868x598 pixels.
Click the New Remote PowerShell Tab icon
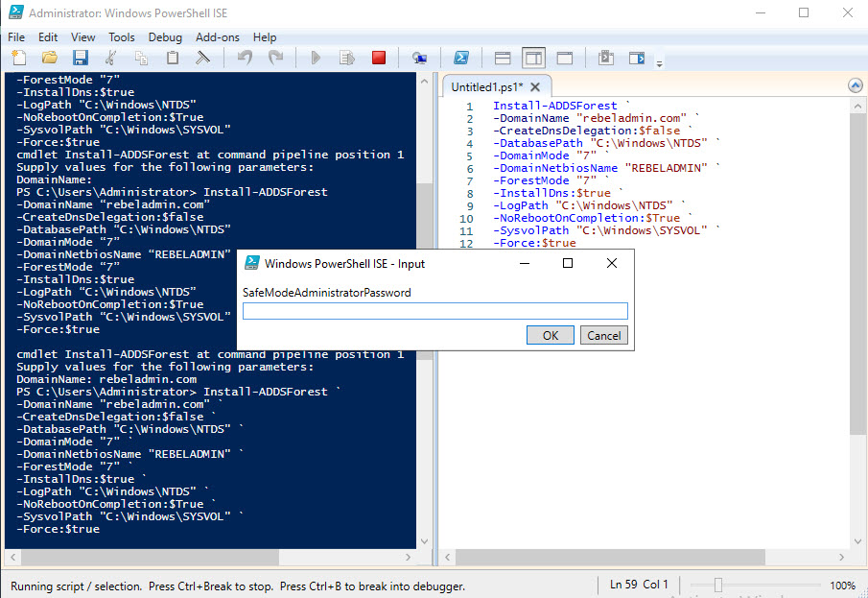419,58
